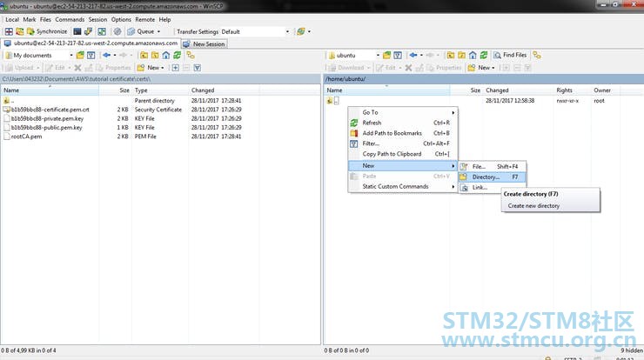Click local panel back arrow
This screenshot has width=644, height=360.
click(106, 56)
